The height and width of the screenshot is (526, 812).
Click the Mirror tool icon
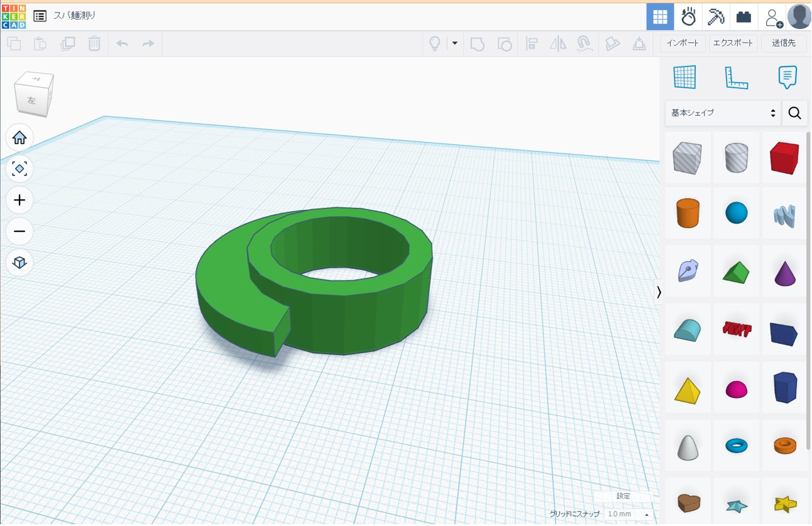pos(558,43)
